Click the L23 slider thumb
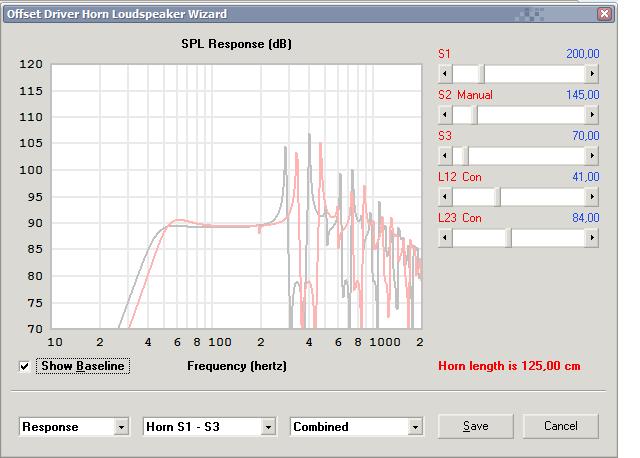 point(509,238)
